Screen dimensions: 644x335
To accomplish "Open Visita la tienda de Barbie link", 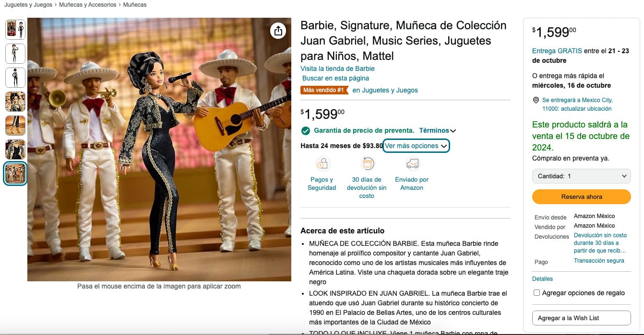I will 337,69.
